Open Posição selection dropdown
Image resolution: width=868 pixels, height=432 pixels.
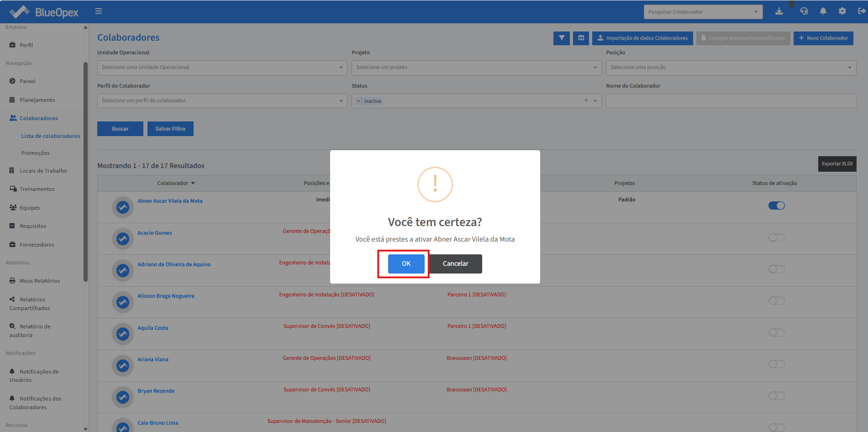point(731,68)
